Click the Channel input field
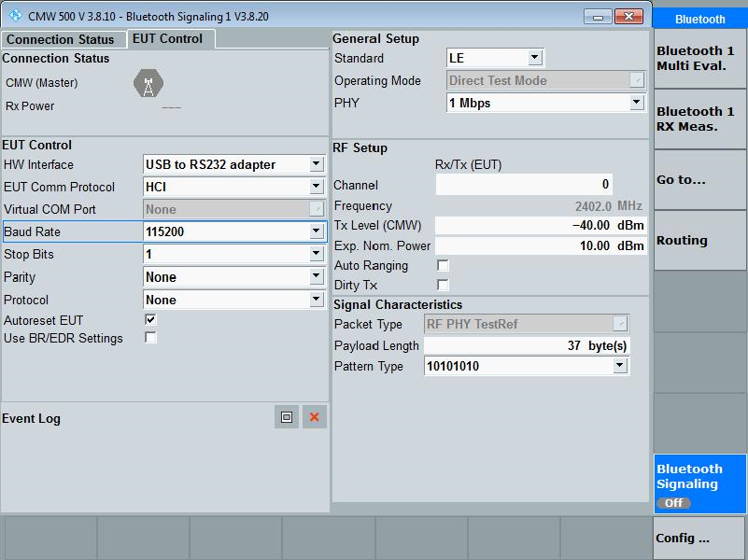Screen dimensions: 748x560 (x=524, y=184)
